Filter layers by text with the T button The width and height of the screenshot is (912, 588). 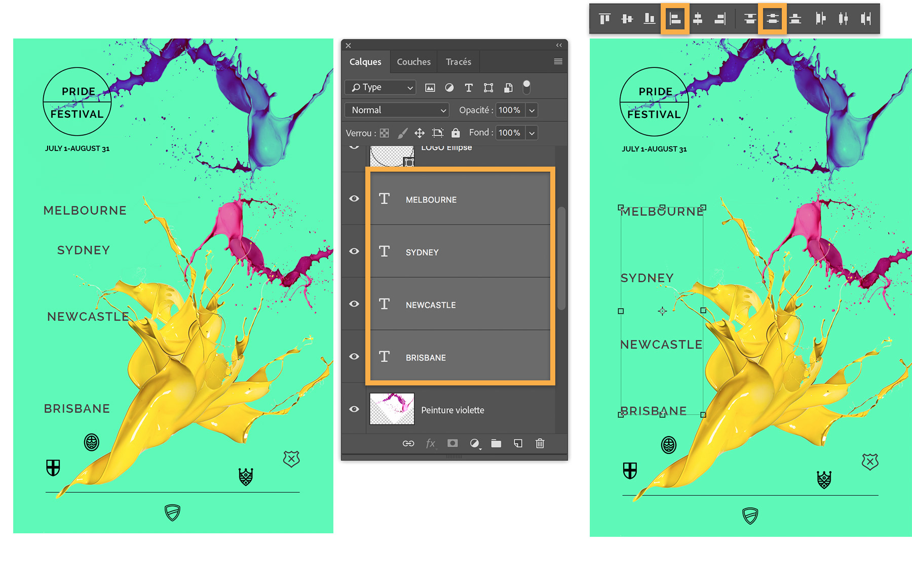[x=469, y=87]
